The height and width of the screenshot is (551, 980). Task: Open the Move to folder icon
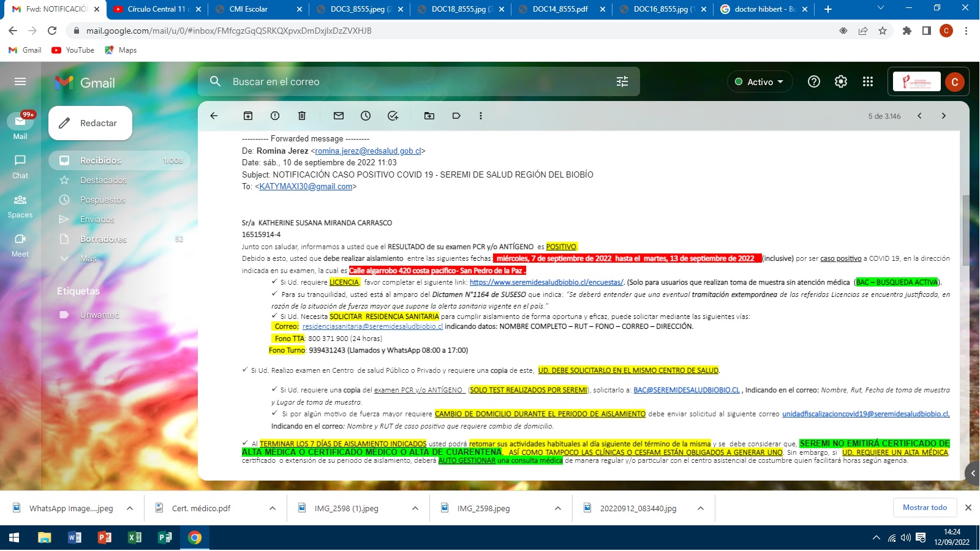pyautogui.click(x=429, y=116)
